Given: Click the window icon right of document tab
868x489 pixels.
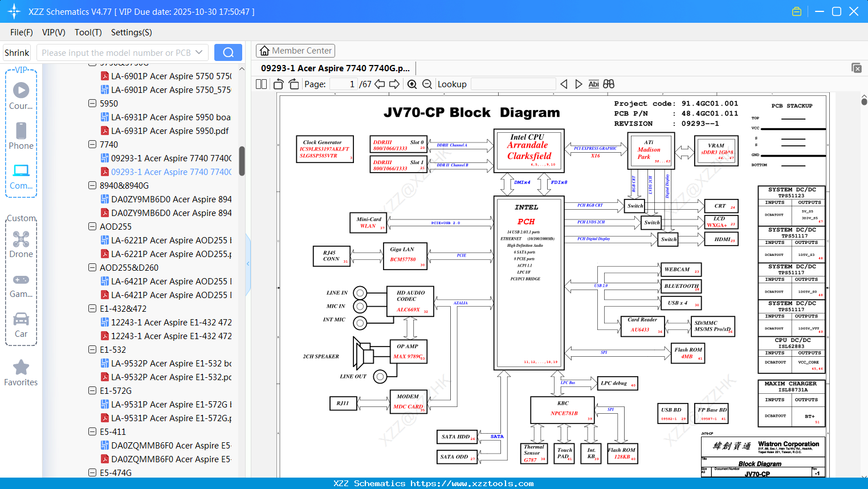Looking at the screenshot, I should [x=857, y=68].
